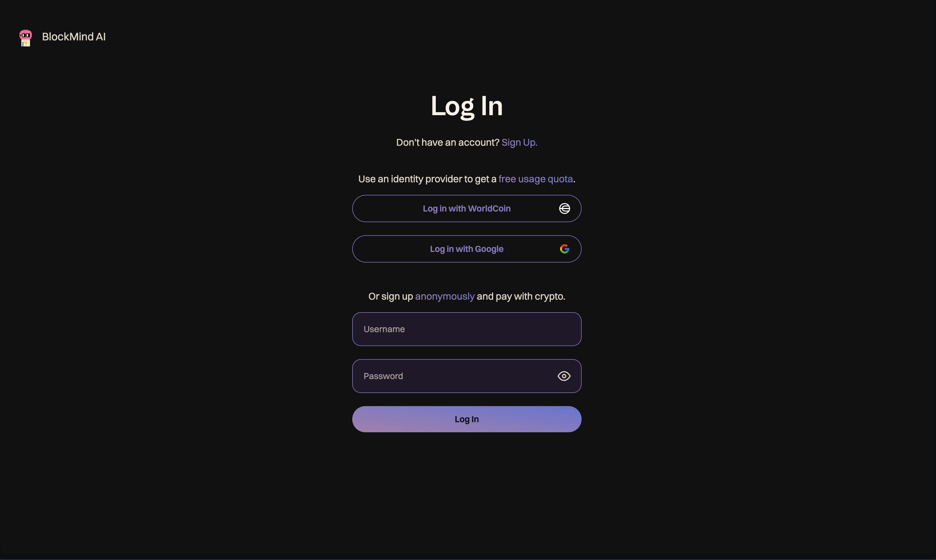Image resolution: width=936 pixels, height=560 pixels.
Task: Click the circular WorldCoin symbol icon
Action: point(565,208)
